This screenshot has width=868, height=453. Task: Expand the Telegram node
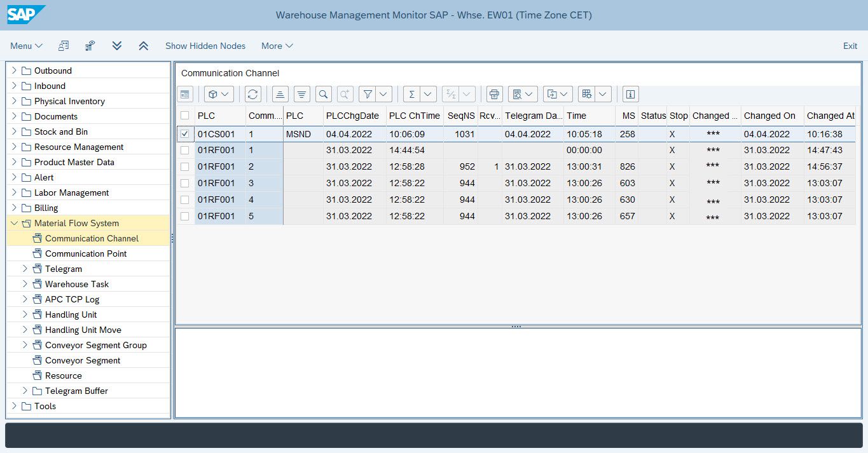[x=25, y=269]
